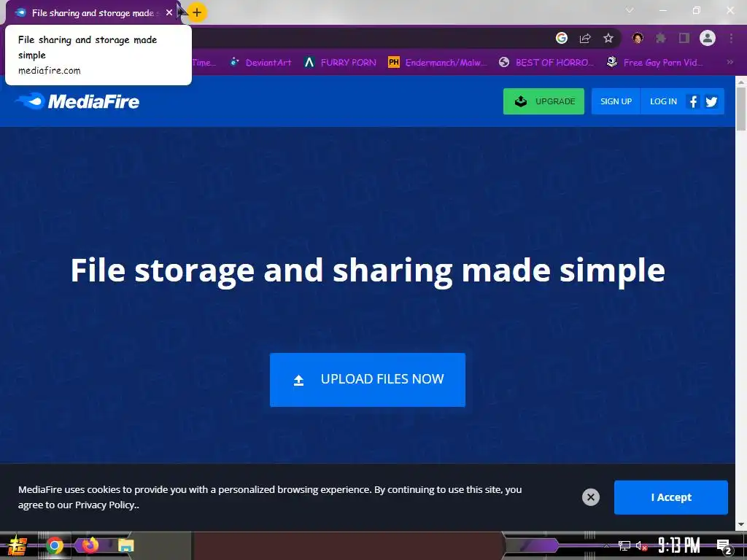Open the LOG IN page
This screenshot has height=560, width=747.
[663, 101]
